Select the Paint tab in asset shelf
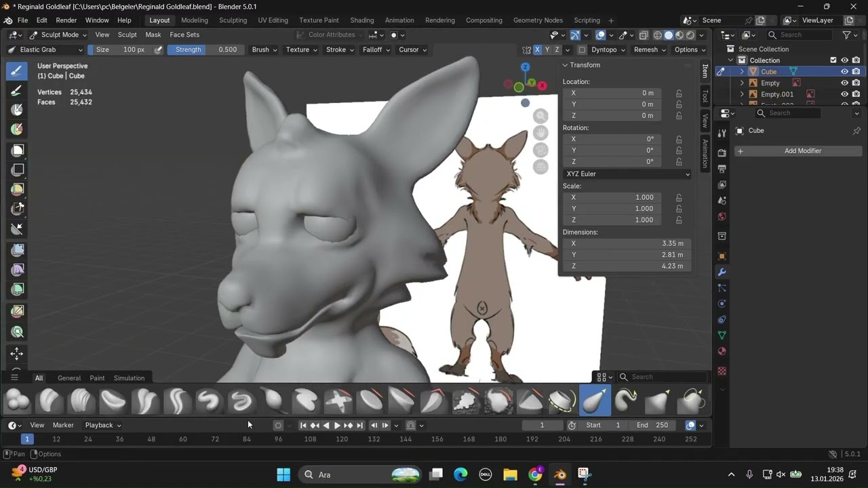868x488 pixels. pyautogui.click(x=97, y=378)
